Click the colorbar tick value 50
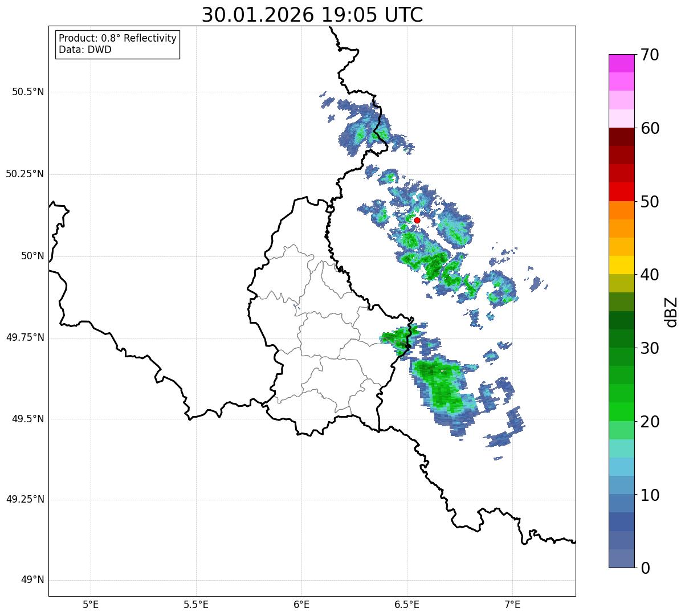The height and width of the screenshot is (616, 685). click(x=650, y=202)
